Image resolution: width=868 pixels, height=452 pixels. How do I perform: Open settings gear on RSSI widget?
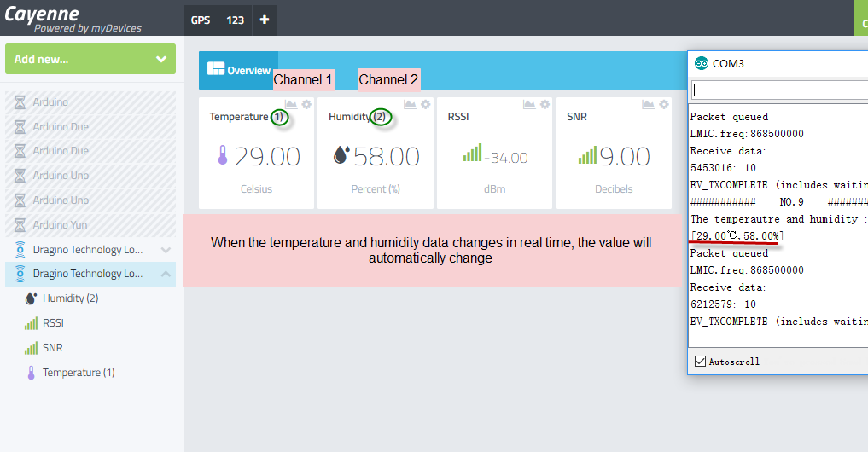coord(545,104)
